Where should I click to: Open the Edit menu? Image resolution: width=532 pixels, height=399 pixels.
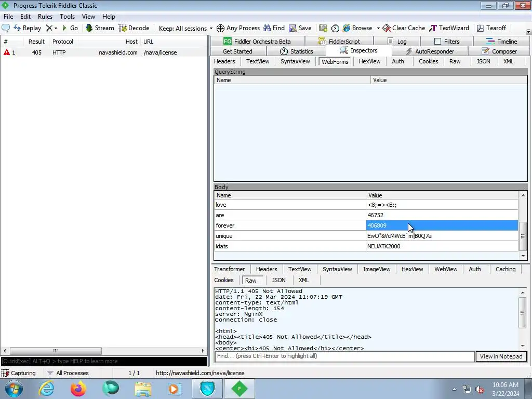pos(25,17)
